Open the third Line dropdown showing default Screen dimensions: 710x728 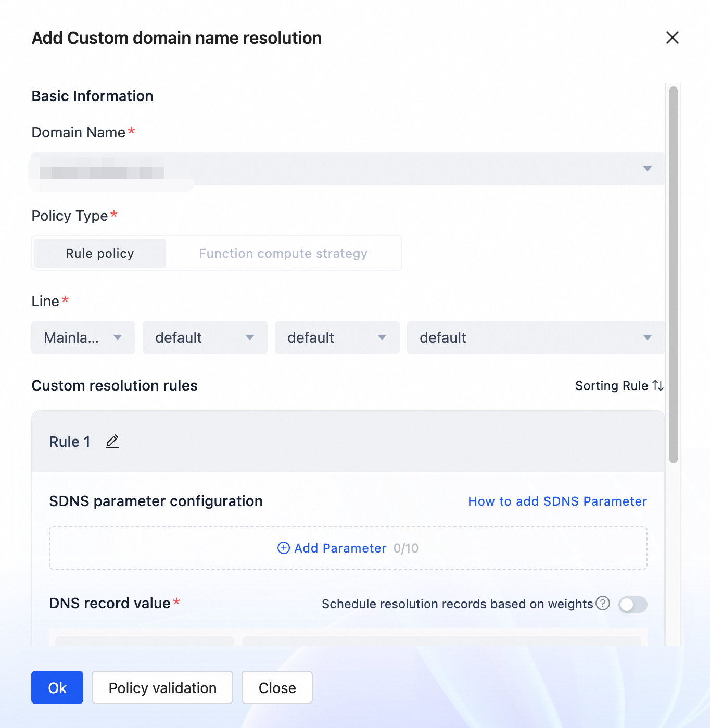coord(337,337)
